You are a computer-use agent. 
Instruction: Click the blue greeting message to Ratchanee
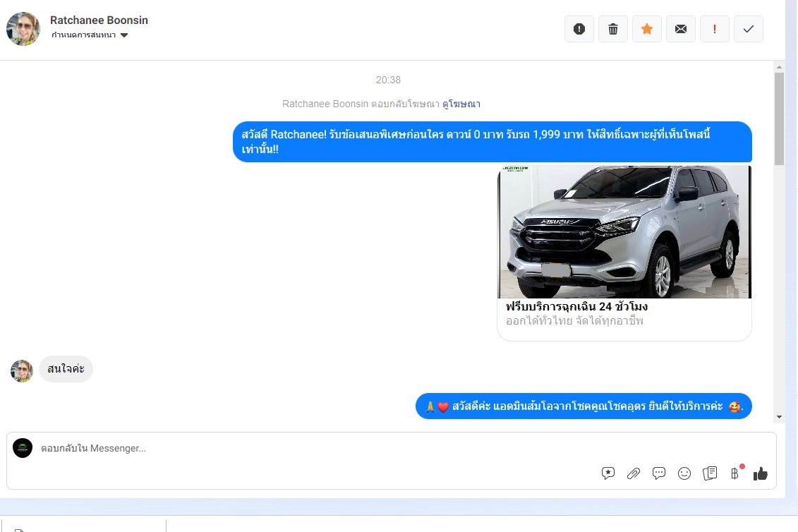pyautogui.click(x=492, y=142)
